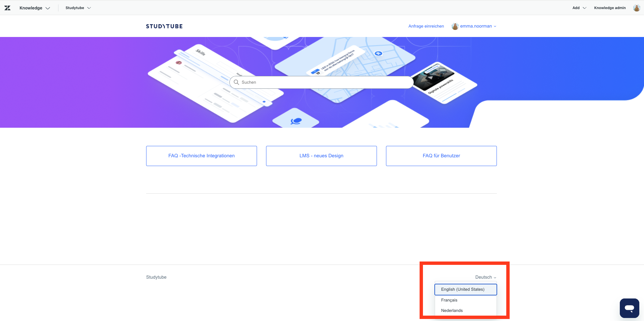Image resolution: width=644 pixels, height=321 pixels.
Task: Focus the Suchen search field
Action: point(321,82)
